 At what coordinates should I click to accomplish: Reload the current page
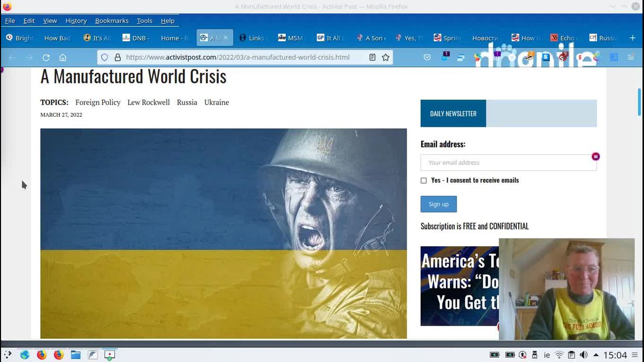click(46, 57)
